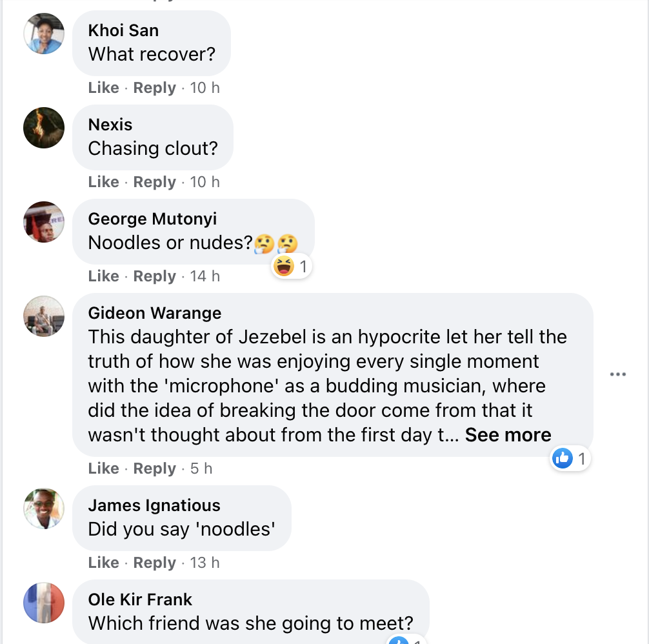Viewport: 649px width, 644px height.
Task: Like George Mutonyi's comment
Action: 103,276
